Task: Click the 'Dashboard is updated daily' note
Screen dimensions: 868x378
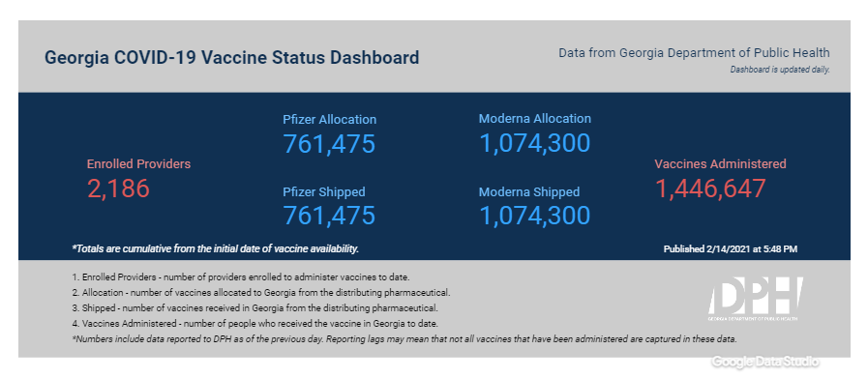Action: 780,70
